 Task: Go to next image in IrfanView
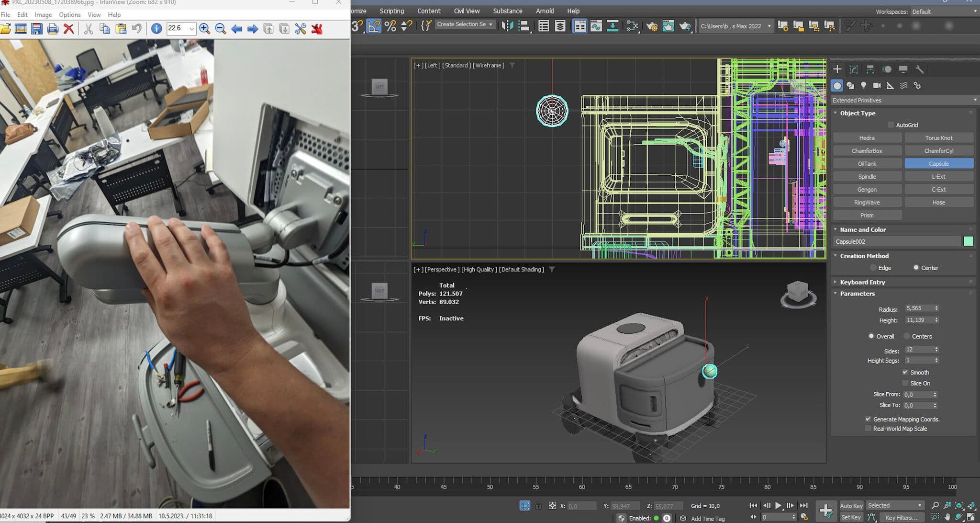click(253, 29)
